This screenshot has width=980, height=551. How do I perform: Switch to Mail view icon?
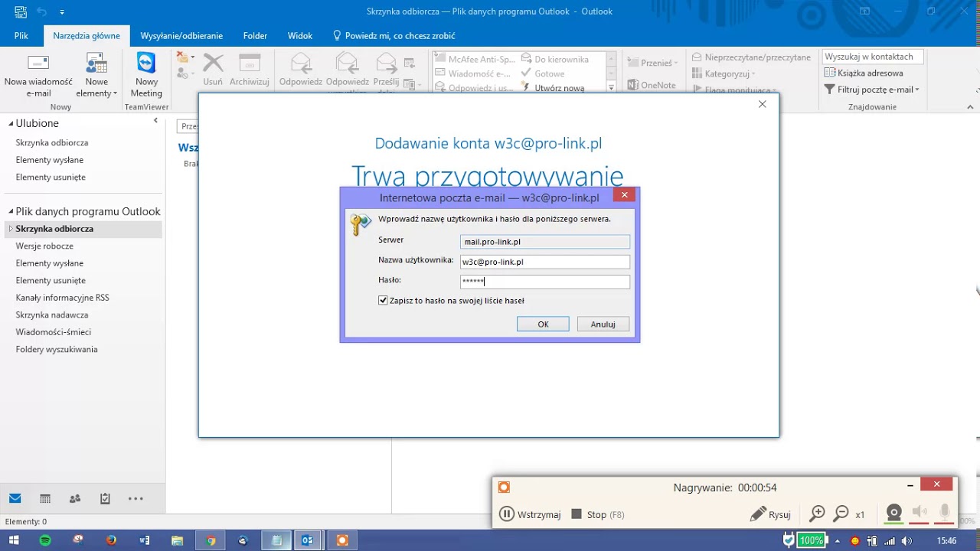(x=15, y=498)
